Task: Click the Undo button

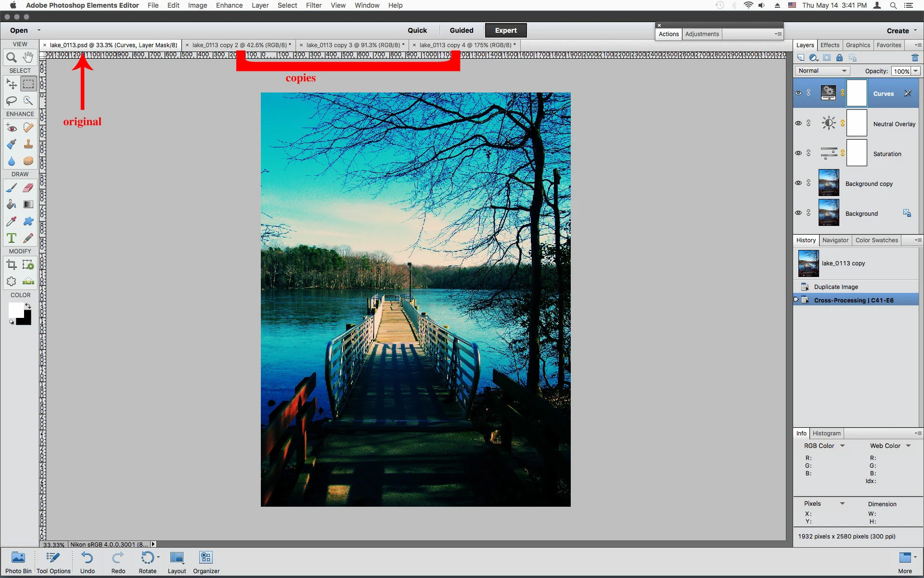Action: 87,562
